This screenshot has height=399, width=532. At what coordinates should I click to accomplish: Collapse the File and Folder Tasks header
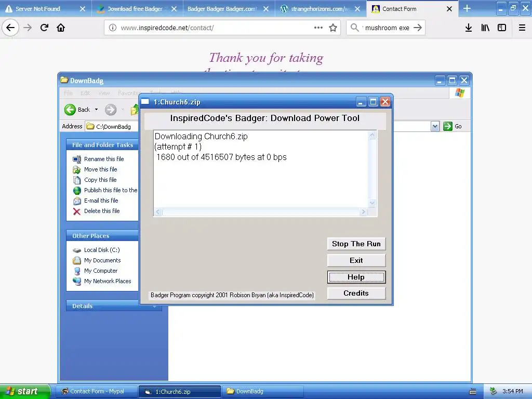(102, 145)
